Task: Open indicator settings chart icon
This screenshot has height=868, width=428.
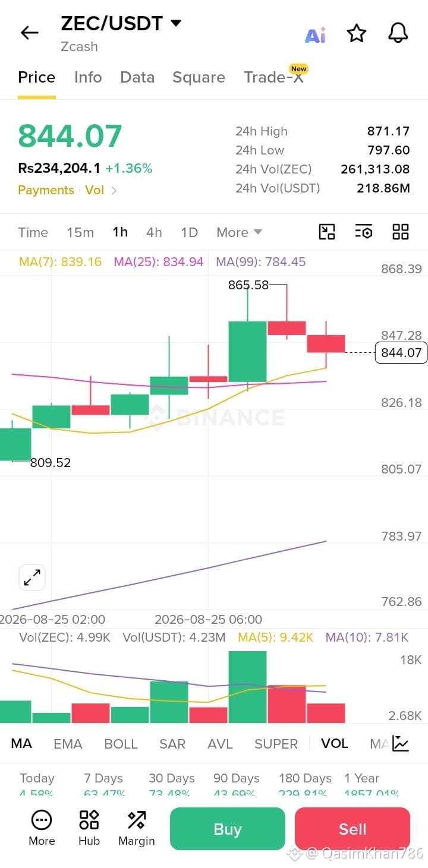Action: tap(401, 743)
